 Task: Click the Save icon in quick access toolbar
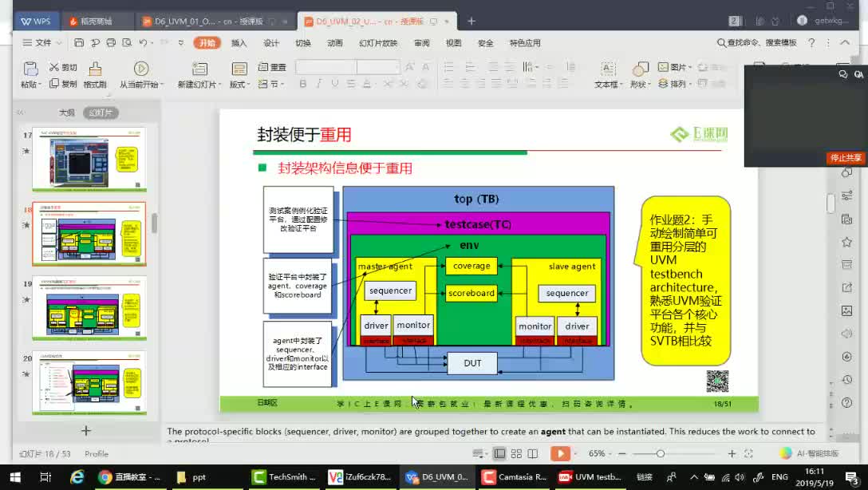[79, 42]
